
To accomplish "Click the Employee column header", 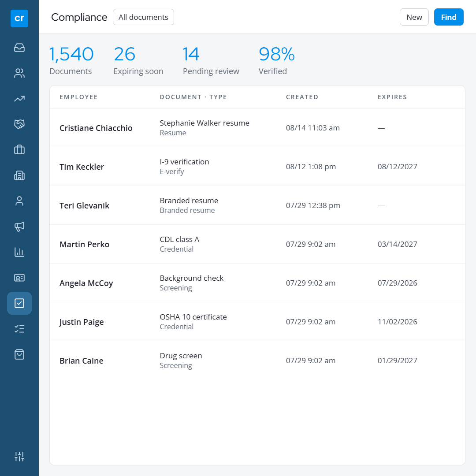I will [x=78, y=97].
